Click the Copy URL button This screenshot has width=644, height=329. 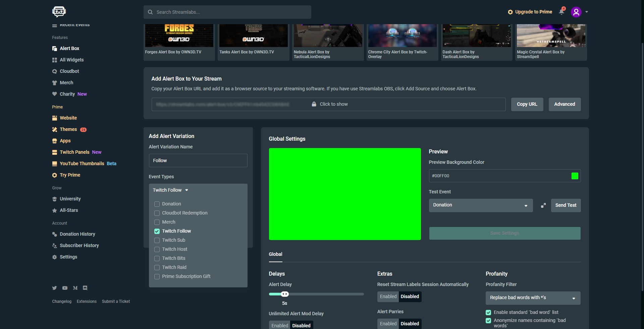(527, 104)
